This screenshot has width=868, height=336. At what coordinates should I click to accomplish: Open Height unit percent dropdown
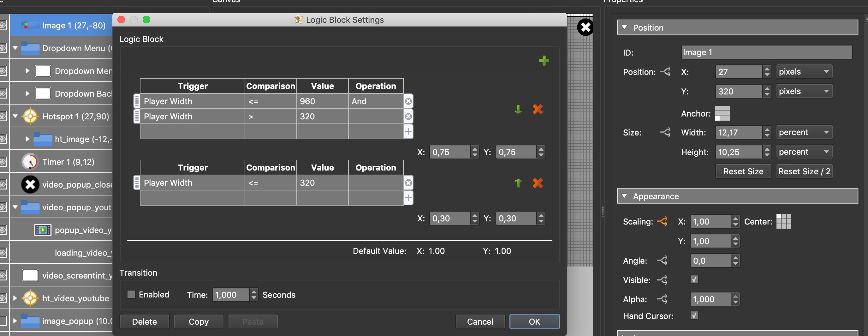pyautogui.click(x=804, y=152)
